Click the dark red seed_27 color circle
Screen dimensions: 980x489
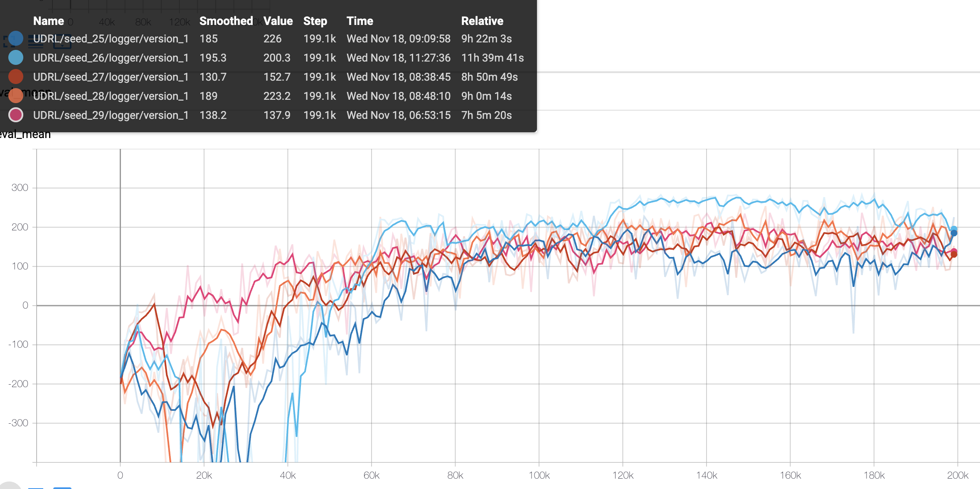[16, 77]
